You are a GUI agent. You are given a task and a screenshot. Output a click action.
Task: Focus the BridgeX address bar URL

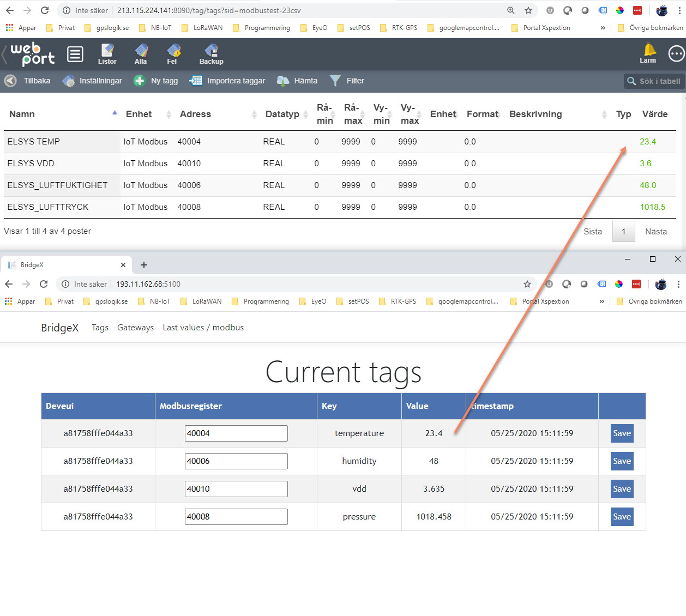click(148, 284)
